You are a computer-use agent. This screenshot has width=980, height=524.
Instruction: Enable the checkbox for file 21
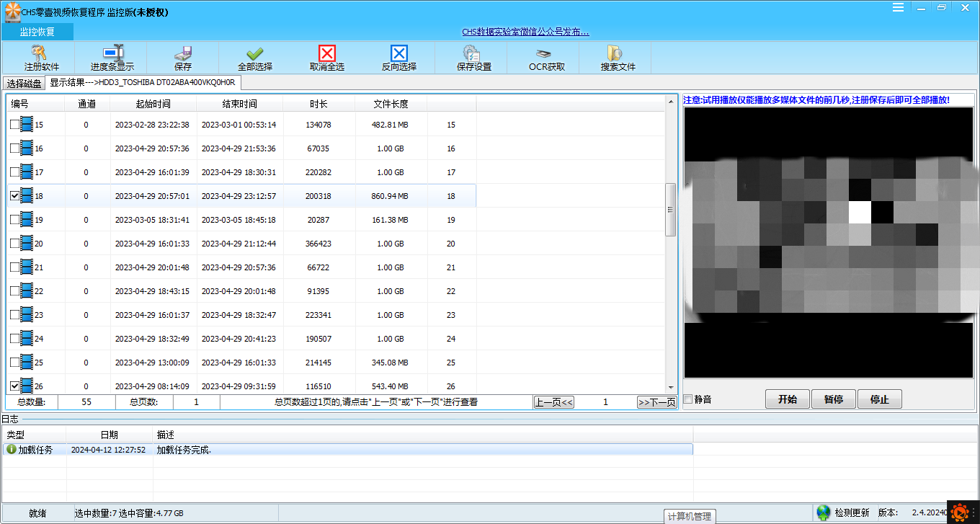tap(14, 267)
